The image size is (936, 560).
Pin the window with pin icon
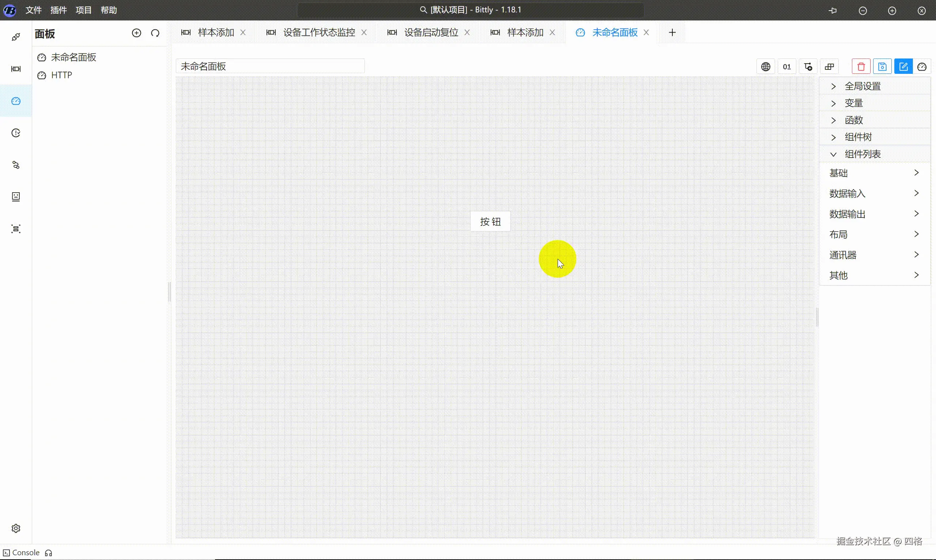(833, 11)
